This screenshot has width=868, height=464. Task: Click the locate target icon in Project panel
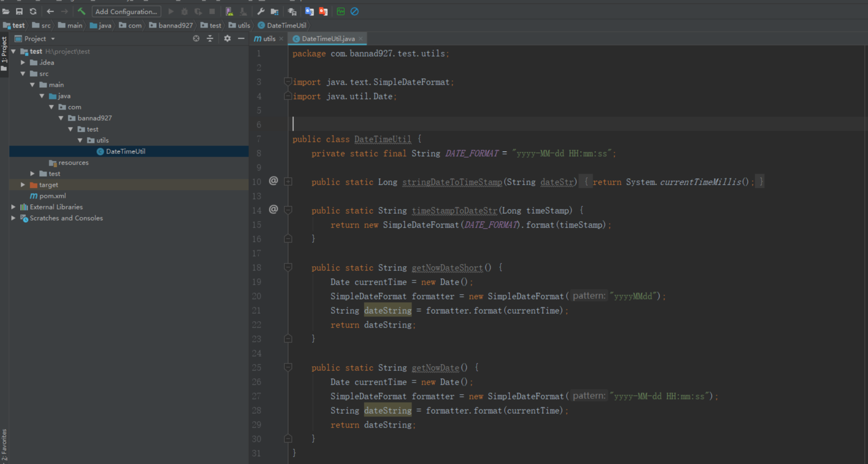pyautogui.click(x=196, y=39)
